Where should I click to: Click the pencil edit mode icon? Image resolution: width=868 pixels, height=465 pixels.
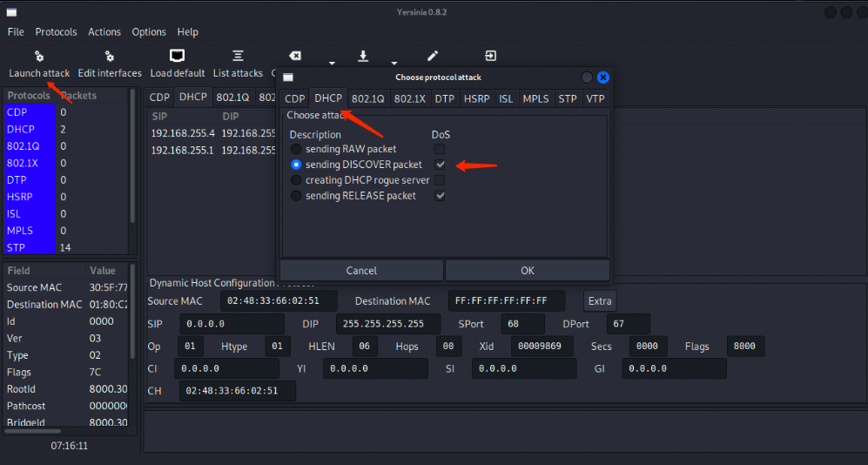(433, 56)
